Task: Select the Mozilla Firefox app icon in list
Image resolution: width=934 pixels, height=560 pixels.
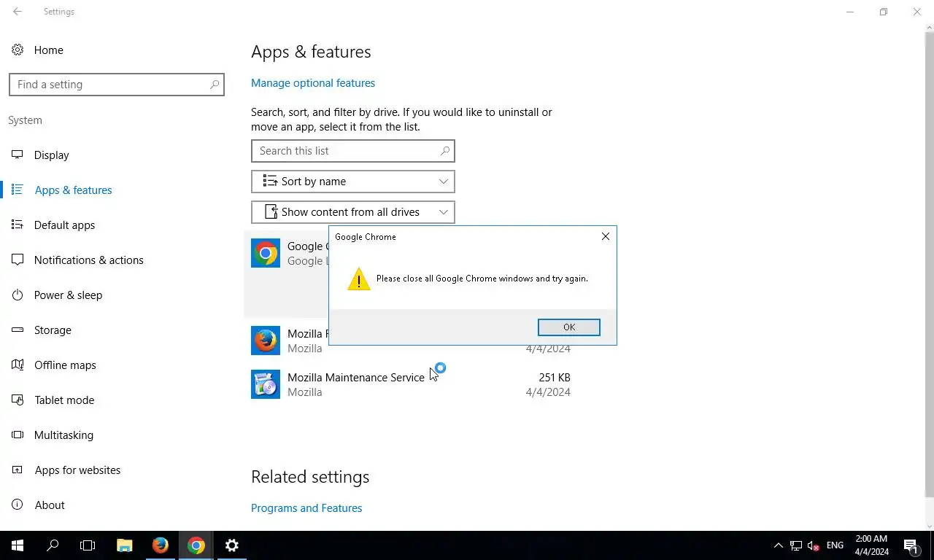Action: point(266,341)
